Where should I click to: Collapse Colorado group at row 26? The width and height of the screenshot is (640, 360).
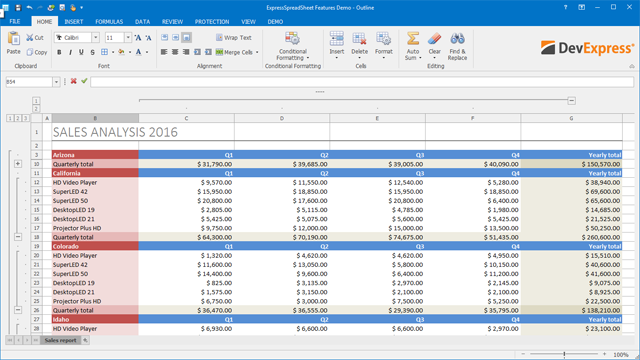18,310
